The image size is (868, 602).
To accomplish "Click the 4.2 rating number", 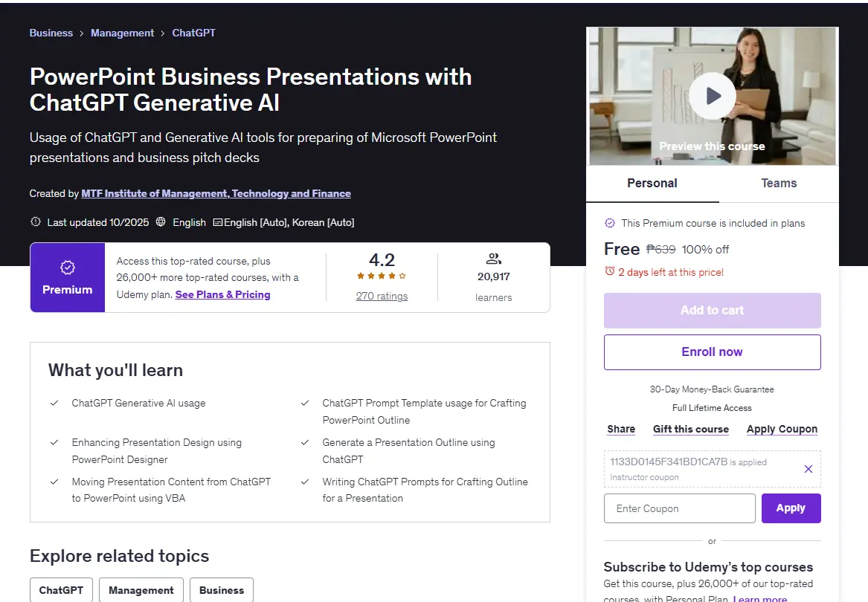I will tap(382, 260).
